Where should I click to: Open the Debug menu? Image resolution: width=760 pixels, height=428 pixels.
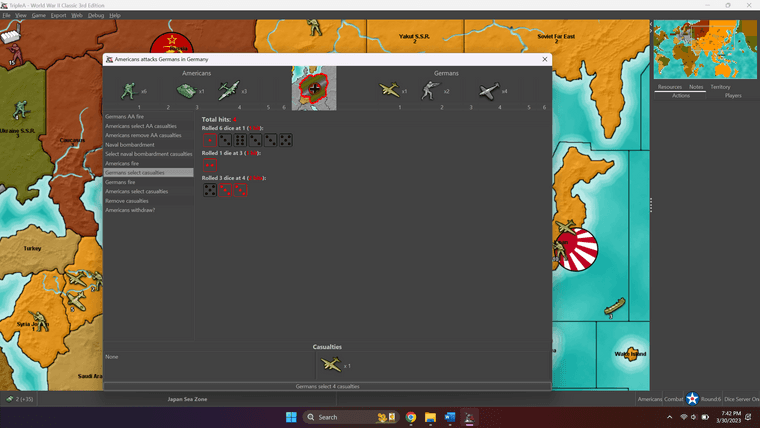pos(96,16)
